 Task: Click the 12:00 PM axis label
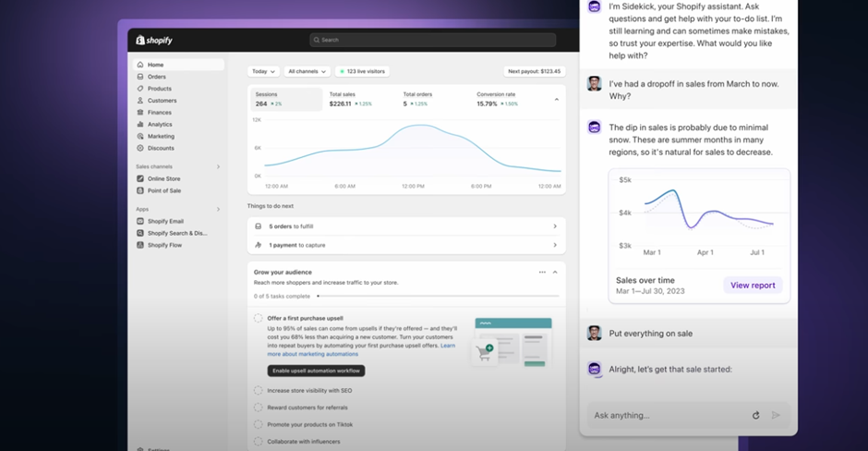pos(413,186)
